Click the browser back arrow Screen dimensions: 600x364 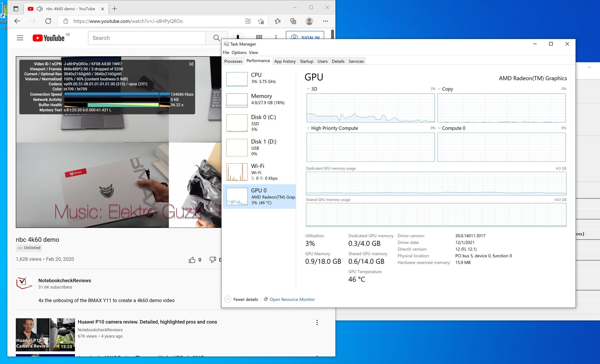[x=17, y=21]
